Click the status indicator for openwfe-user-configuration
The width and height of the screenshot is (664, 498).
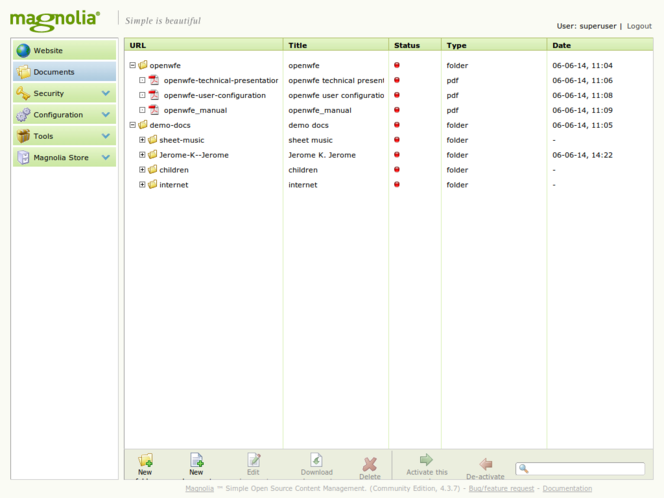[397, 95]
